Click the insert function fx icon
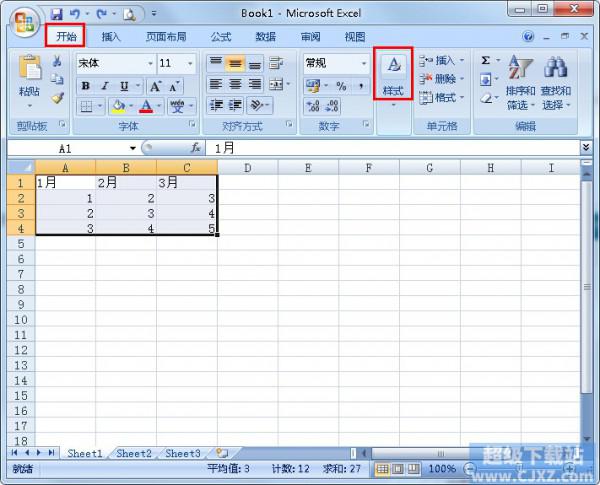600x485 pixels. tap(196, 147)
